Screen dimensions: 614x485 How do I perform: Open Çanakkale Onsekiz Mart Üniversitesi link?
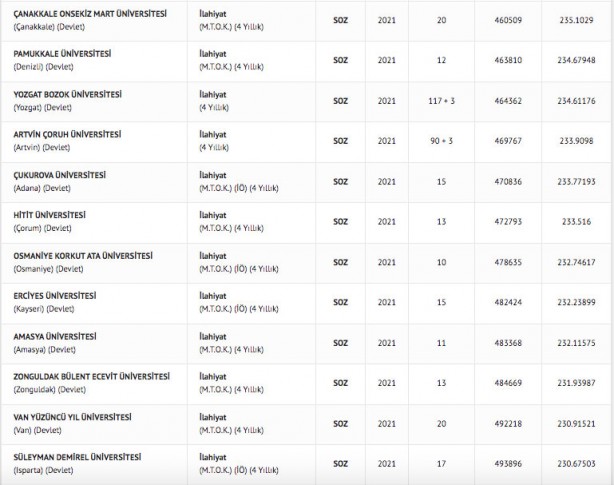tap(88, 13)
